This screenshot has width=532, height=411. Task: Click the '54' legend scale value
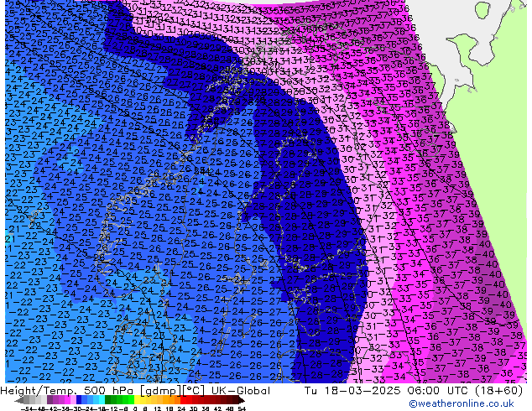(x=241, y=408)
